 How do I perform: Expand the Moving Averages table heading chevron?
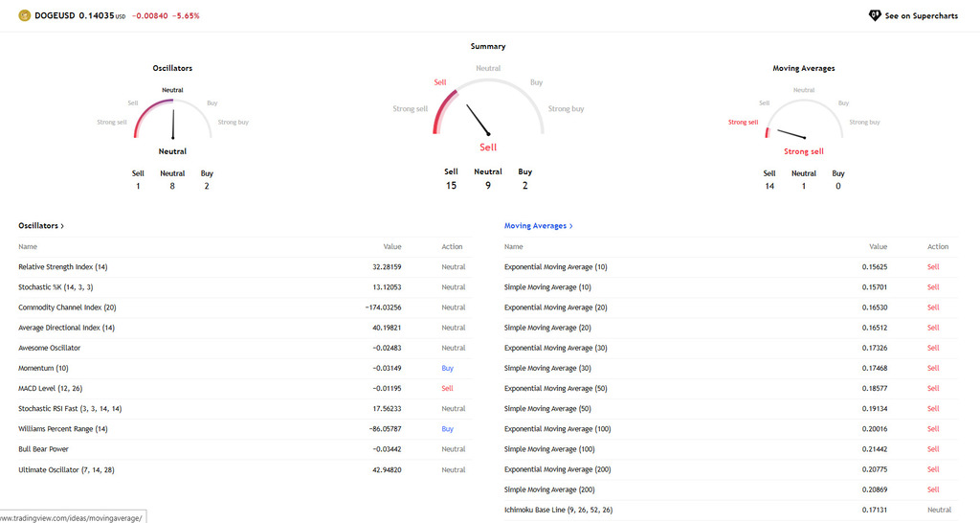click(571, 226)
